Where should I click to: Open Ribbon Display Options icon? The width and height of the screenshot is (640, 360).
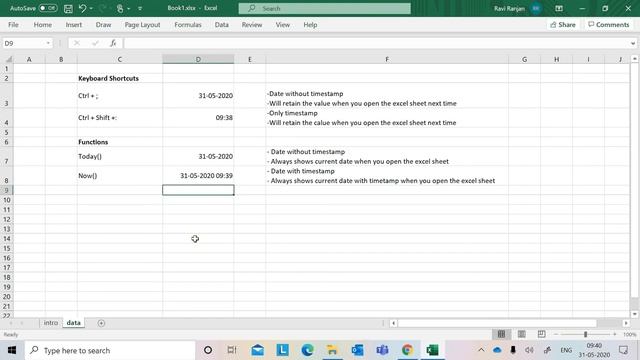[559, 8]
